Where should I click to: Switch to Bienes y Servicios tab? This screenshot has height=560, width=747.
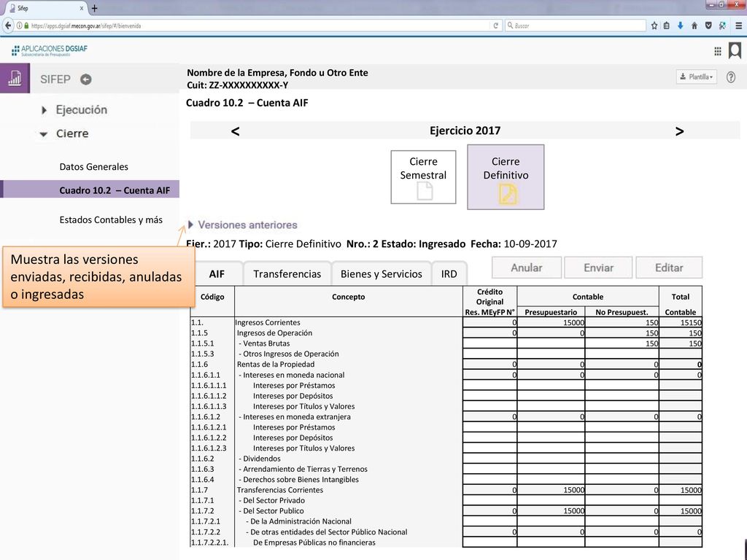[x=381, y=274]
